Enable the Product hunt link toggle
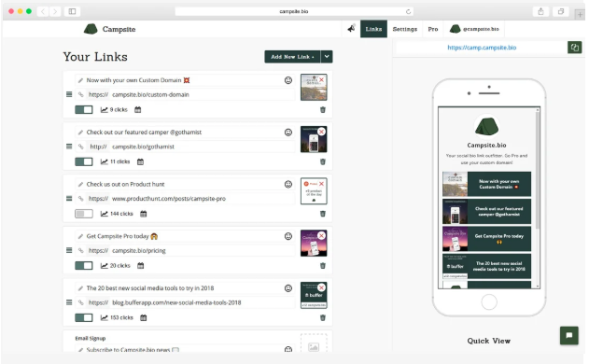 pyautogui.click(x=84, y=214)
